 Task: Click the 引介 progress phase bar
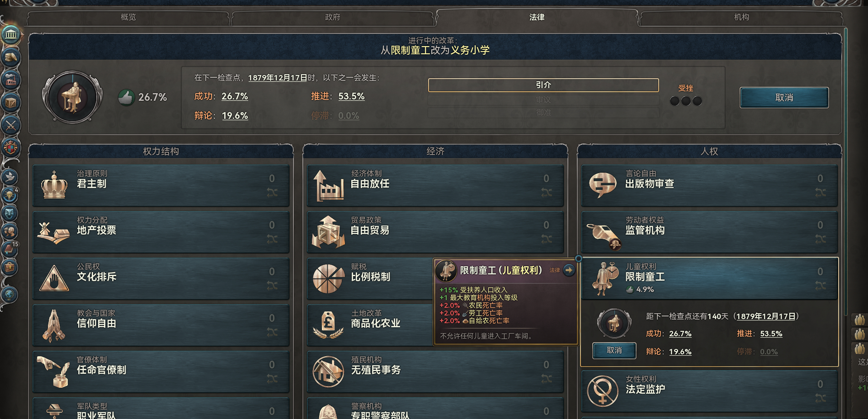(x=543, y=85)
